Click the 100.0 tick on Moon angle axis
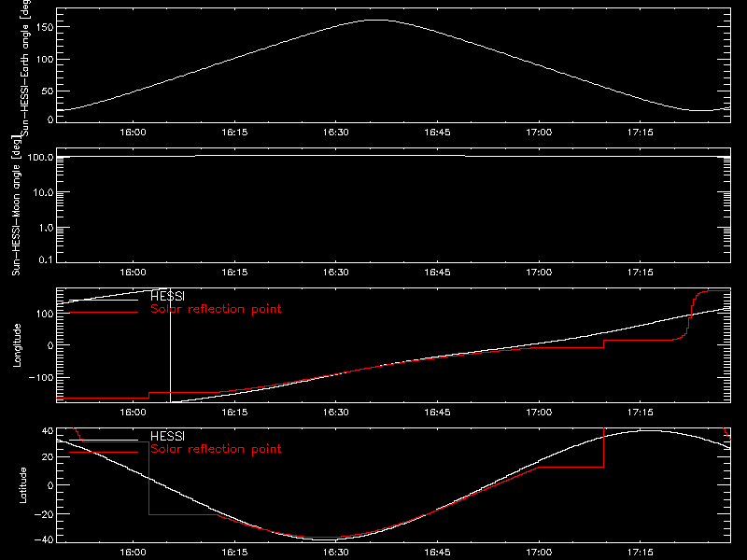747x560 pixels. point(40,157)
